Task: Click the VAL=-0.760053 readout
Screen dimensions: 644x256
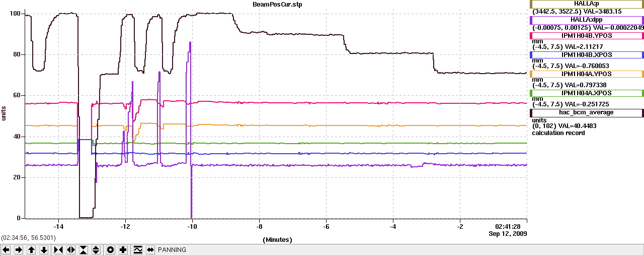Action: (587, 66)
